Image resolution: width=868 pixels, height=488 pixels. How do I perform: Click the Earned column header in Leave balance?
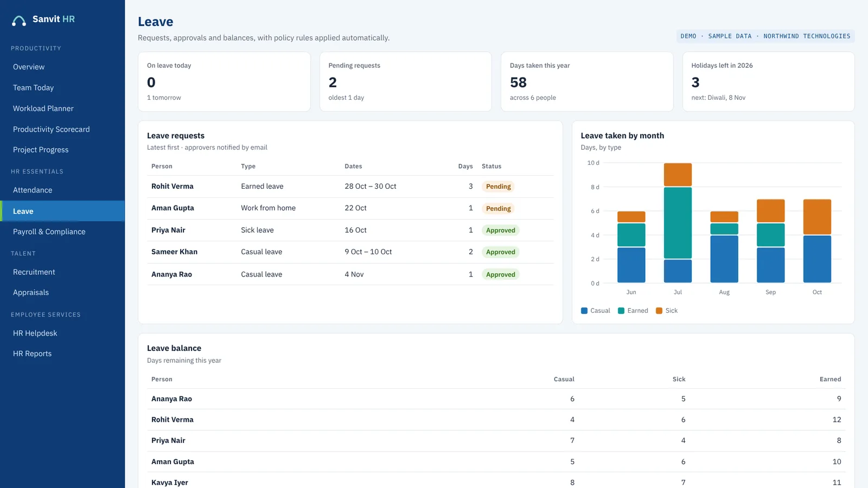(830, 379)
